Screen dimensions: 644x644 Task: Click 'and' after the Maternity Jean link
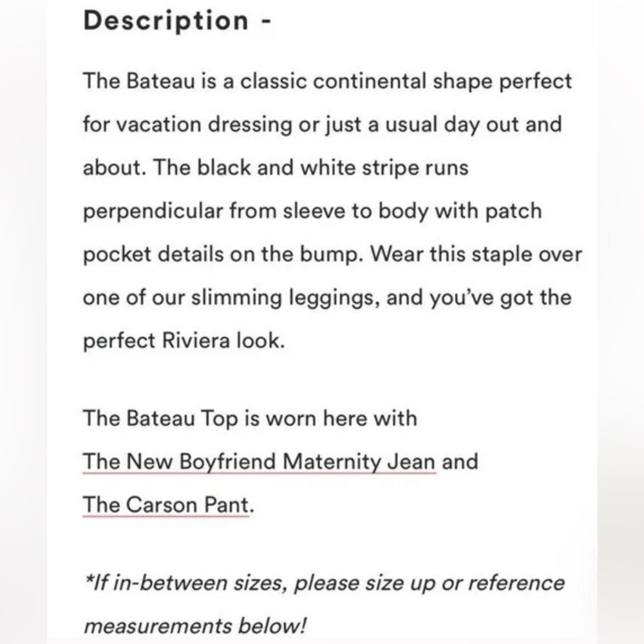460,461
